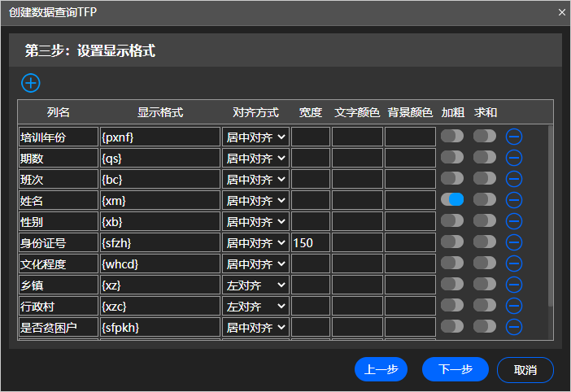This screenshot has height=392, width=571.
Task: Click the 是否贫困户 column name field
Action: pyautogui.click(x=59, y=327)
